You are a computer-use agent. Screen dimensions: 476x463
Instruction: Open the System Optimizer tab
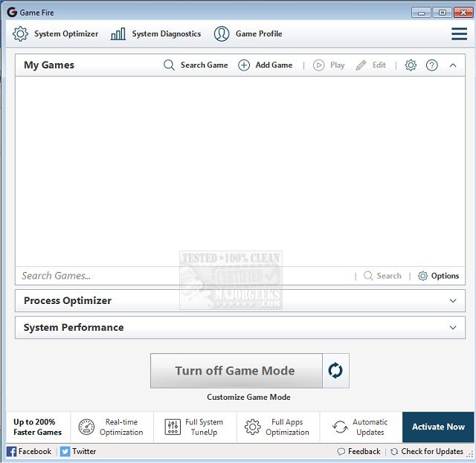[x=56, y=34]
